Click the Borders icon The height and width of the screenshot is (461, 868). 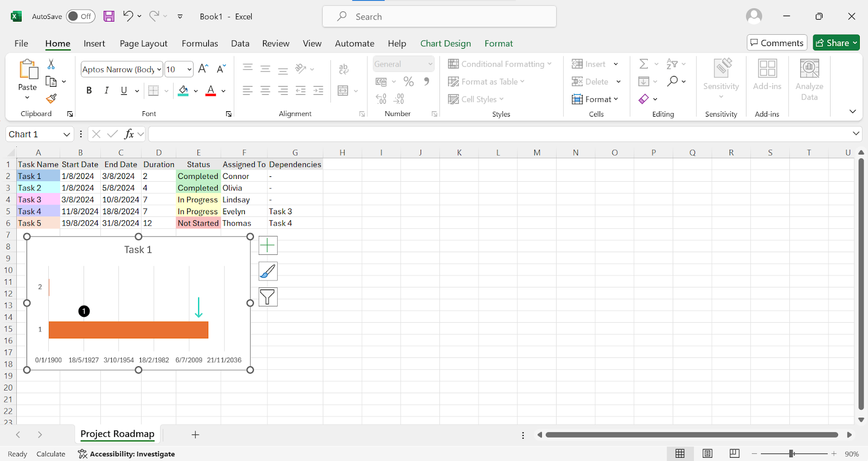tap(154, 91)
